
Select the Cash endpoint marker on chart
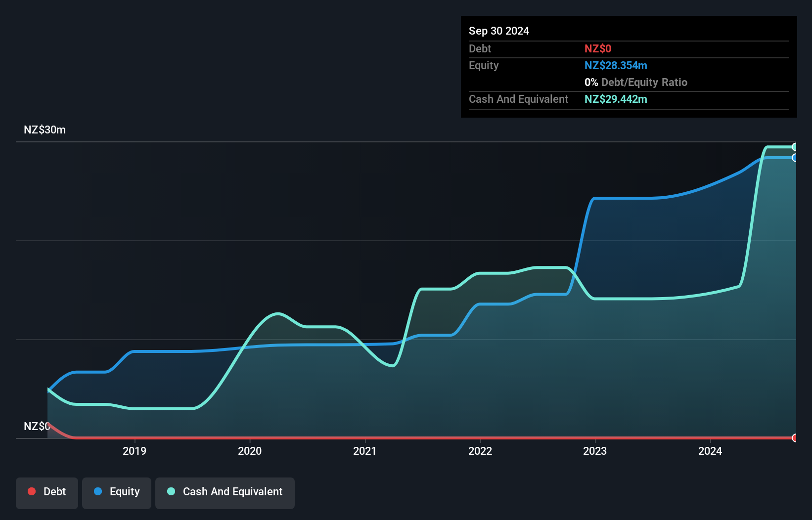[x=795, y=147]
